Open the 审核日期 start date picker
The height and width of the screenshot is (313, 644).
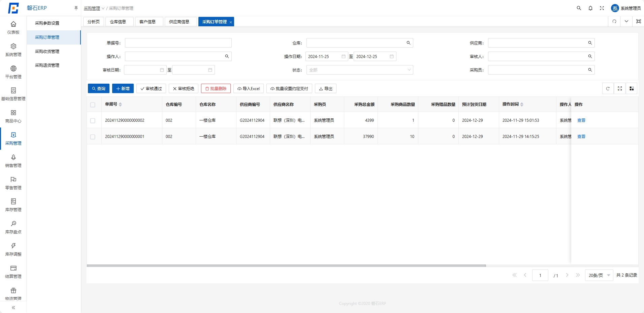[x=145, y=70]
